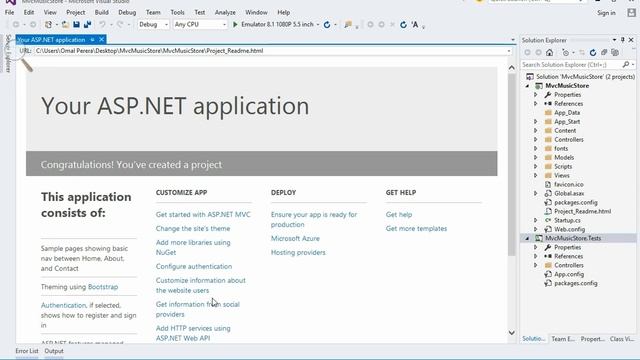Click Collapse All in Solution Explorer toolbar
This screenshot has height=360, width=640.
tap(604, 53)
